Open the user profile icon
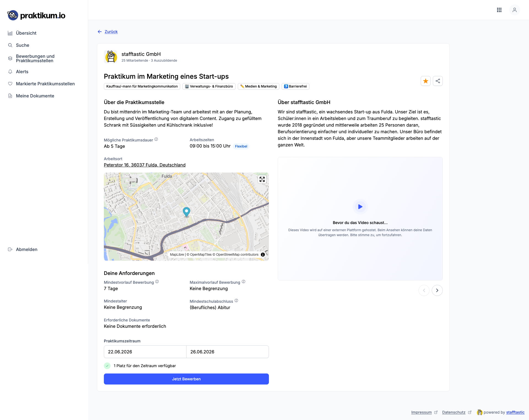The image size is (529, 420). click(514, 10)
